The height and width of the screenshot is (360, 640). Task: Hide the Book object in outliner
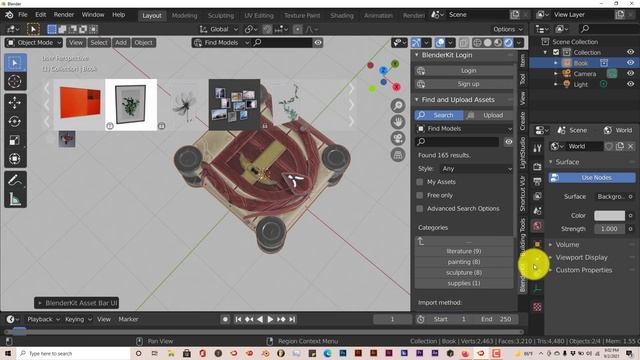(x=630, y=62)
